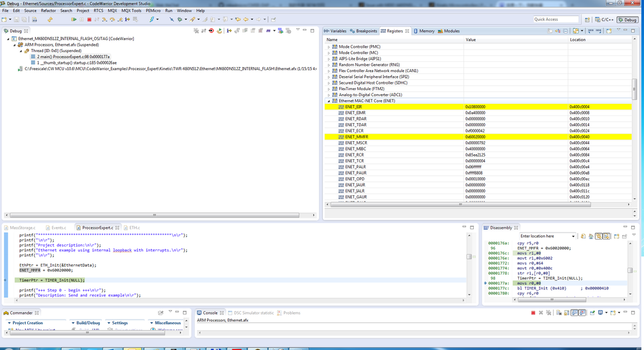Expand Analog-to-Digital Converter (ADC1) group
Image resolution: width=644 pixels, height=350 pixels.
point(329,95)
